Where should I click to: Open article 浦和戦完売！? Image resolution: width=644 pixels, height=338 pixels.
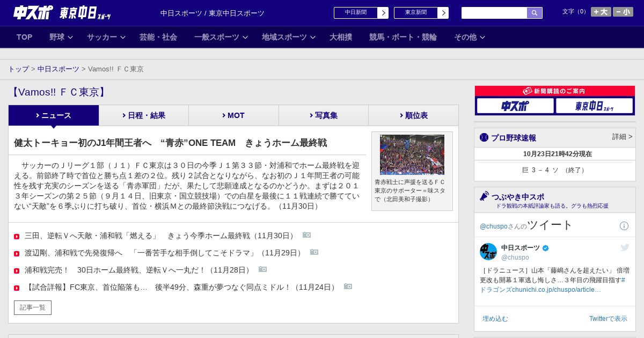tap(138, 270)
